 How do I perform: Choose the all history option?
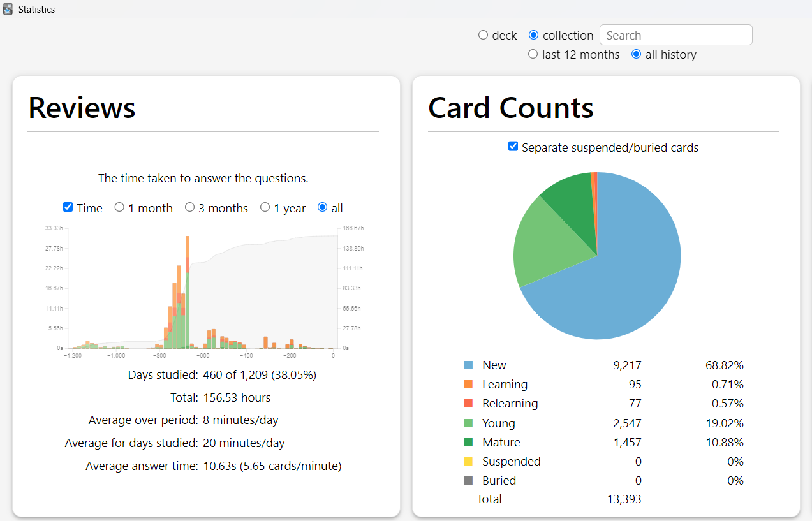pyautogui.click(x=636, y=54)
